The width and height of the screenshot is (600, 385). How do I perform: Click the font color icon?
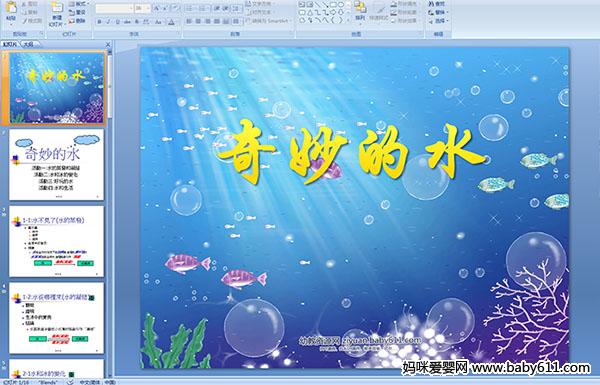click(171, 22)
